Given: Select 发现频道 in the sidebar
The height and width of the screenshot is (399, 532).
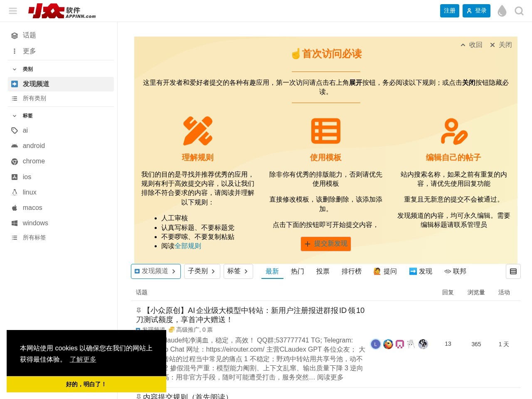Looking at the screenshot, I should coord(61,84).
